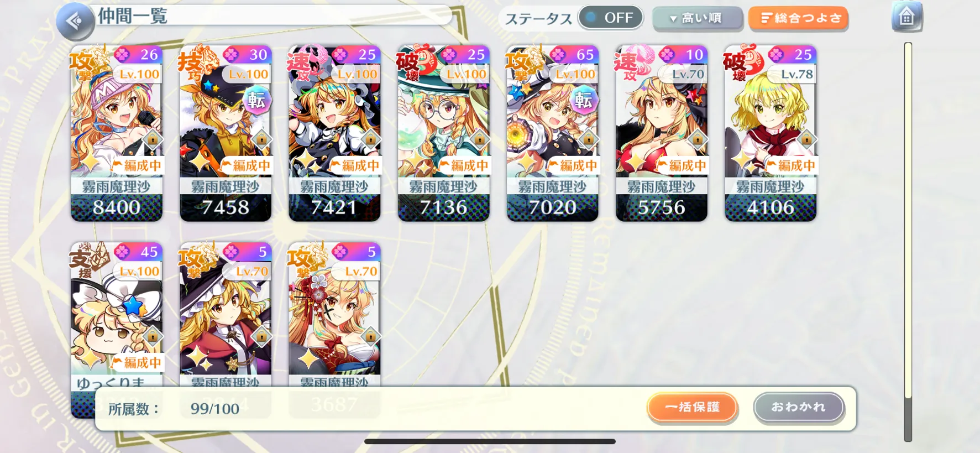980x453 pixels.
Task: Tap the lock icon on the 7458 card
Action: point(261,139)
